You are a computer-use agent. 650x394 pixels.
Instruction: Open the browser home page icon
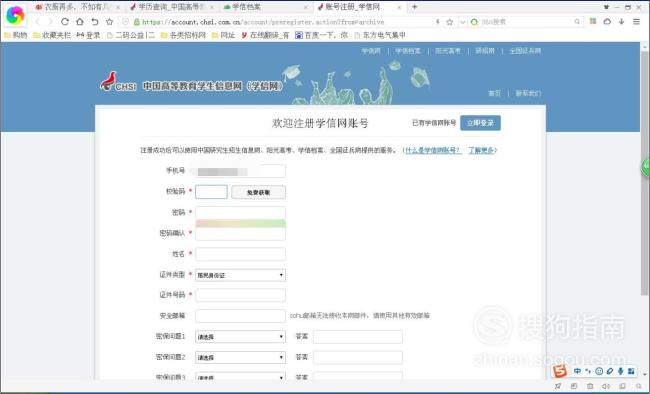(80, 22)
